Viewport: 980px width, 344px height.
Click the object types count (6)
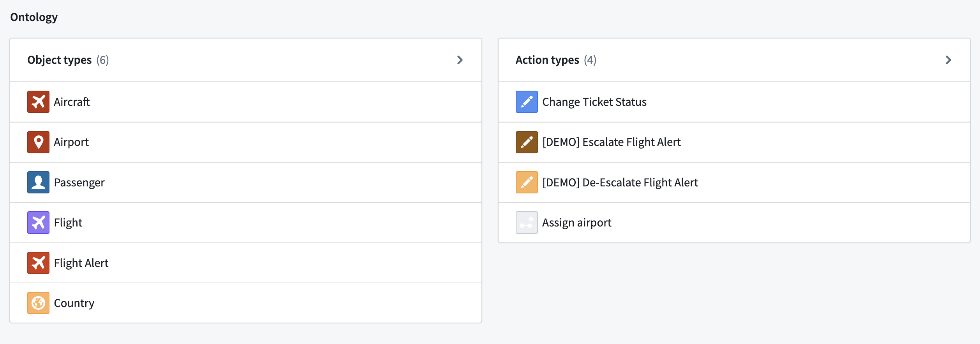point(103,60)
